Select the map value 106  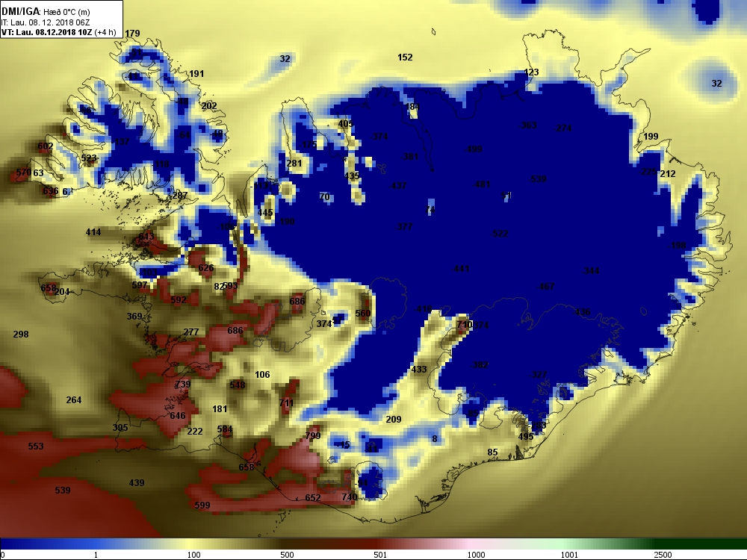point(262,375)
